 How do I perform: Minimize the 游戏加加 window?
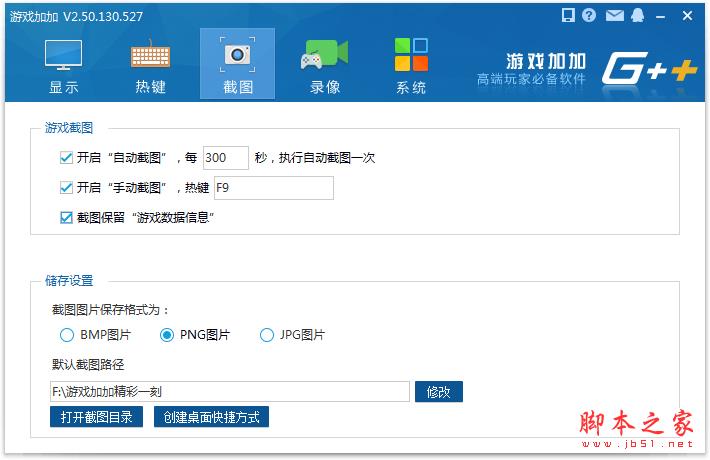[x=661, y=17]
